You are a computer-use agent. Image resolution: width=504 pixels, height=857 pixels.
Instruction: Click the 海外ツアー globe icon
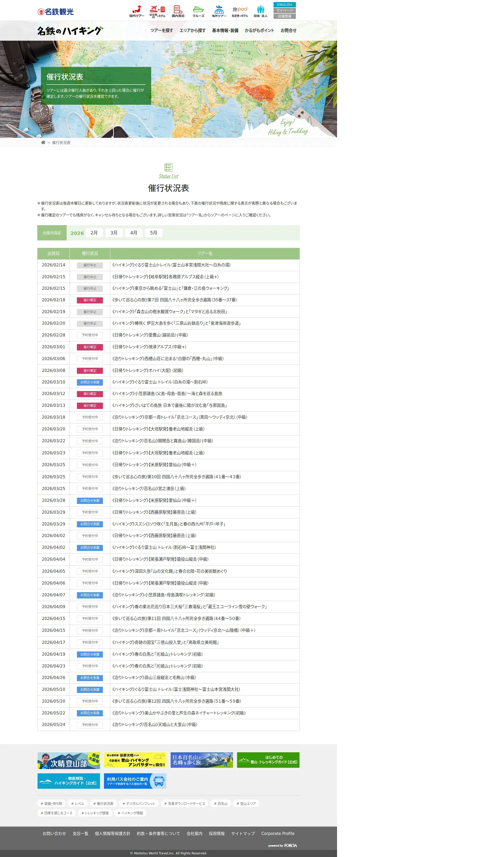(x=219, y=9)
